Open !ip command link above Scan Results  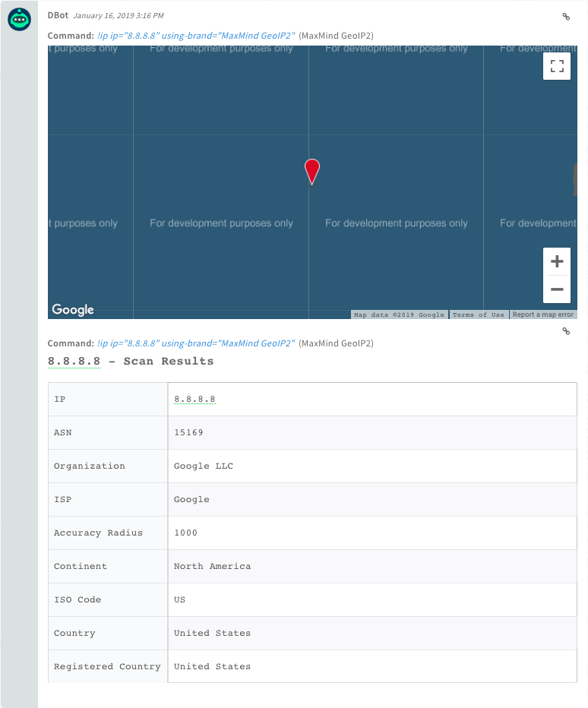(196, 343)
